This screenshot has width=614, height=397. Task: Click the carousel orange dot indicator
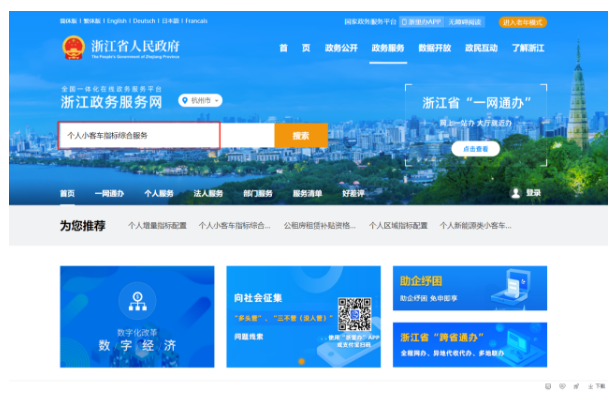[x=301, y=361]
